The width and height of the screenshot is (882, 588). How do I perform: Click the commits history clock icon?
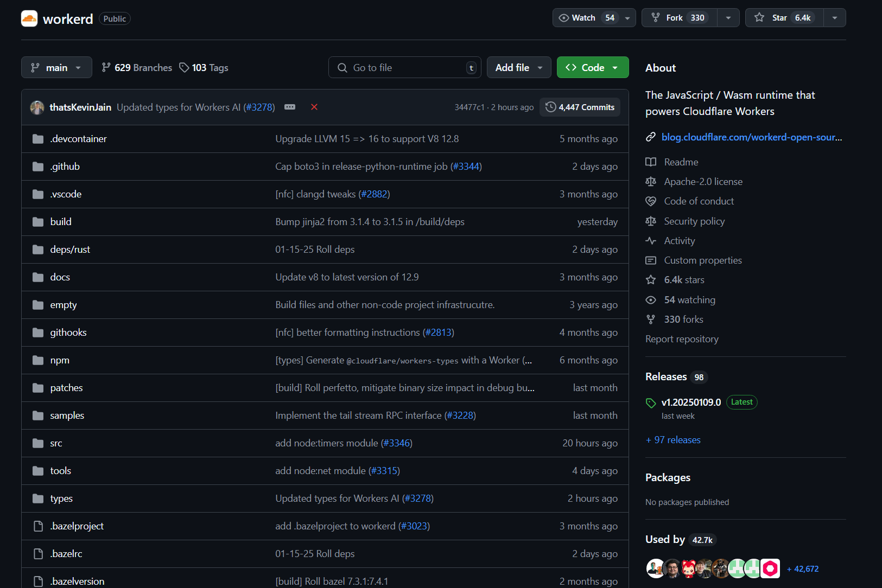coord(550,107)
